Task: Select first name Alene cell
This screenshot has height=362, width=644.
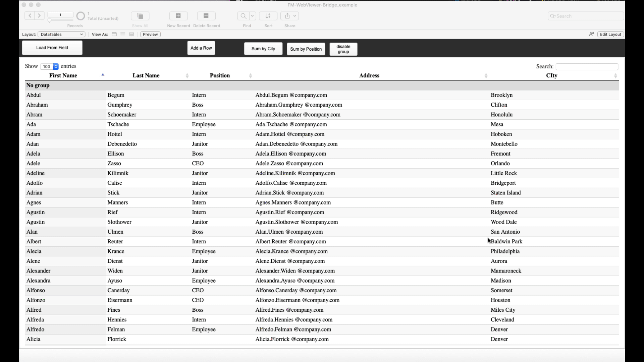Action: pos(65,261)
